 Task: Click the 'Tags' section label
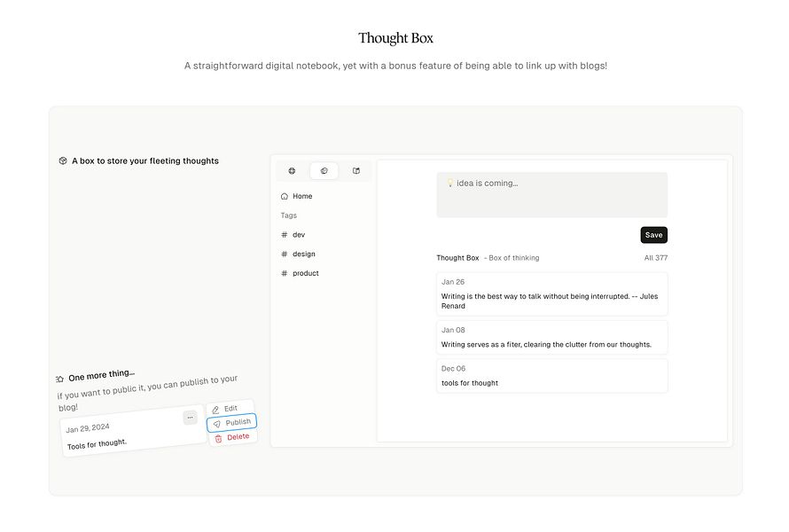(289, 215)
